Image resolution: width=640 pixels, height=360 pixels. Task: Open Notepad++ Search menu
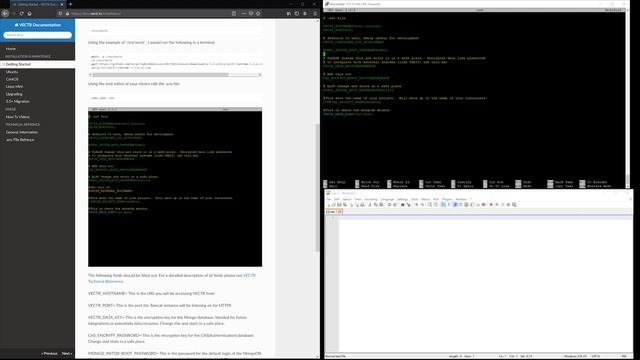click(347, 199)
